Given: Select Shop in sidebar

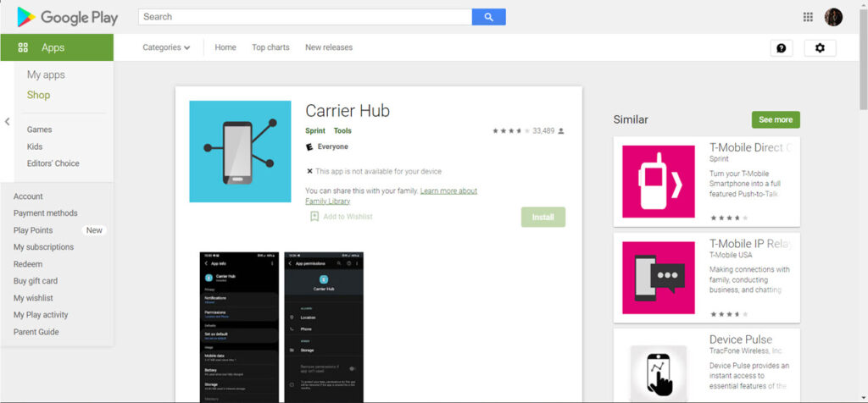Looking at the screenshot, I should [39, 95].
